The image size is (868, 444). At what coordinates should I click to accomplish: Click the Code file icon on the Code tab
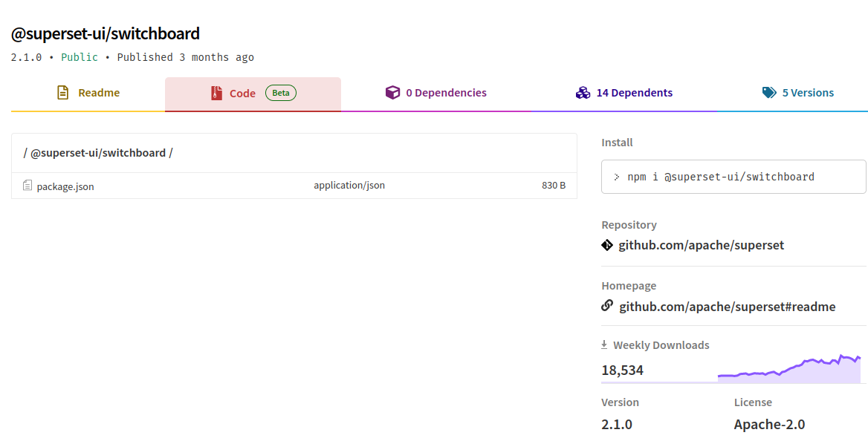216,92
